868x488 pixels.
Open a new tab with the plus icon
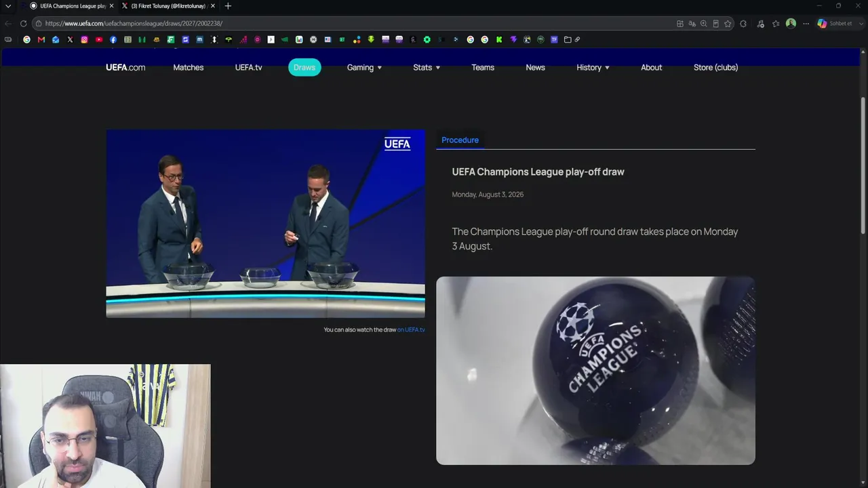(228, 6)
